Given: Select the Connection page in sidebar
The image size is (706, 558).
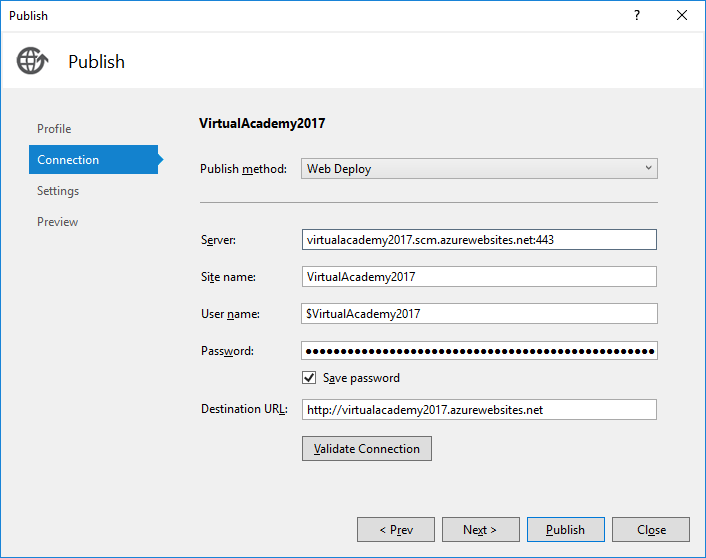Looking at the screenshot, I should (x=68, y=160).
